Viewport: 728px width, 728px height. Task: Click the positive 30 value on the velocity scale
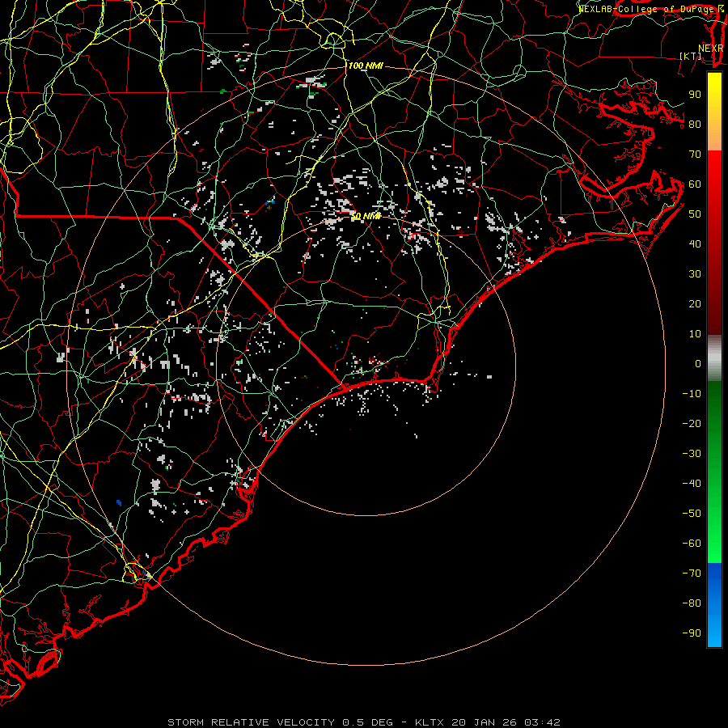(x=695, y=274)
